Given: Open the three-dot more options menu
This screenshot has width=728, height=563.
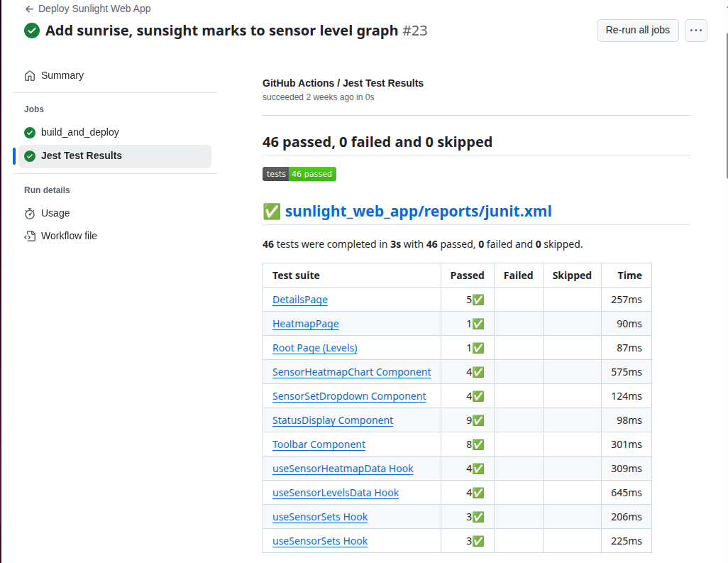Looking at the screenshot, I should pos(695,31).
